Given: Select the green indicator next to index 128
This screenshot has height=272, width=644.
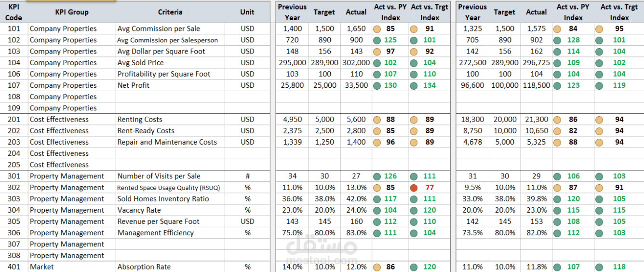Looking at the screenshot, I should pyautogui.click(x=557, y=40).
